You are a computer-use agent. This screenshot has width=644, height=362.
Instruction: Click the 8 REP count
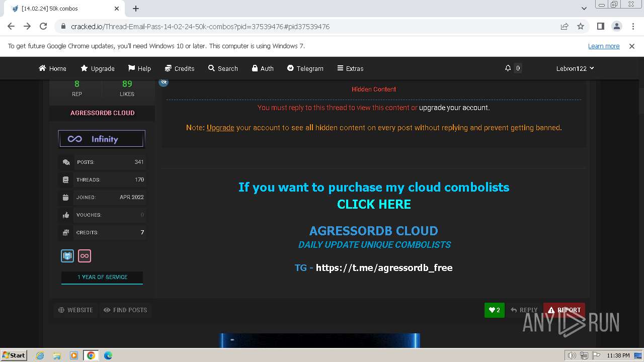tap(77, 88)
